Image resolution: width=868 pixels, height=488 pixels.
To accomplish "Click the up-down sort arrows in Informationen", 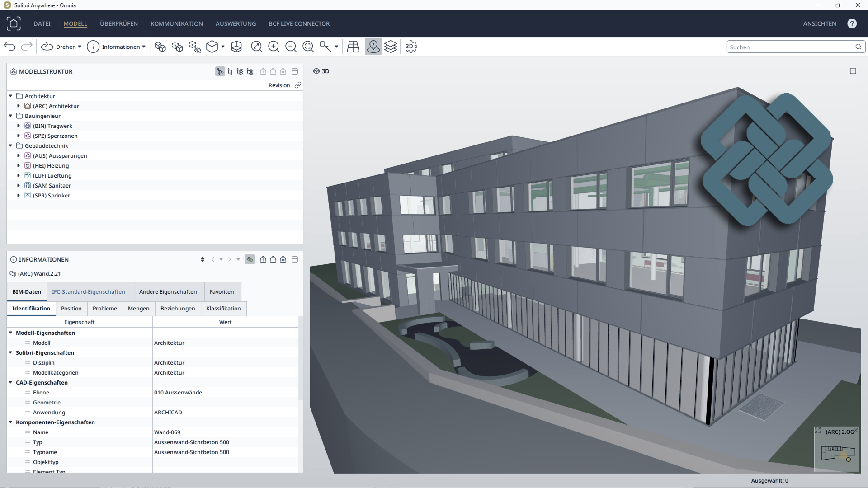I will point(202,259).
